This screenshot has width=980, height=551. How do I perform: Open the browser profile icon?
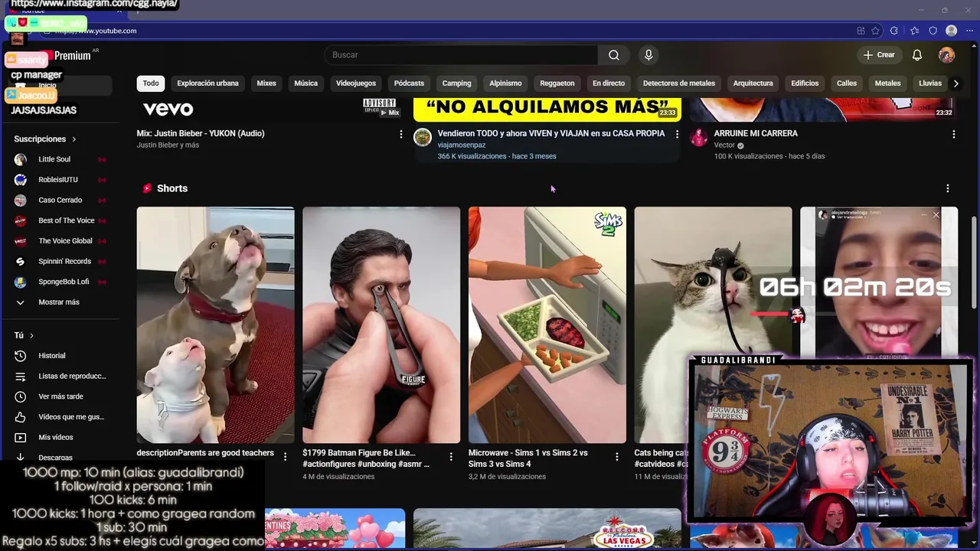(x=951, y=31)
